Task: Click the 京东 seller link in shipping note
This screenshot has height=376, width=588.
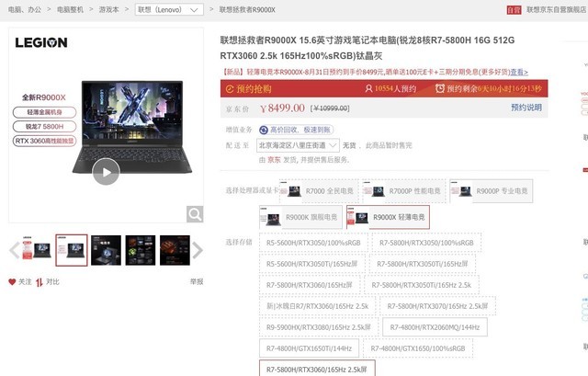Action: 274,160
